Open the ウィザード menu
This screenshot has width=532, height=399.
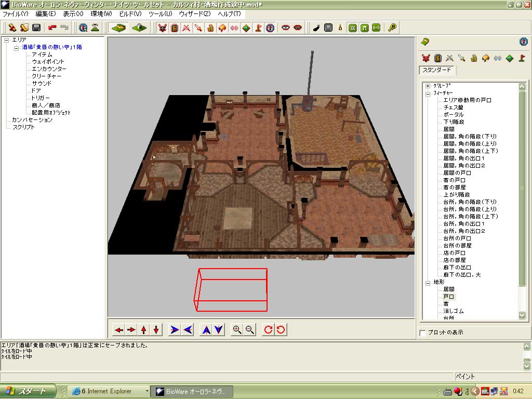195,14
